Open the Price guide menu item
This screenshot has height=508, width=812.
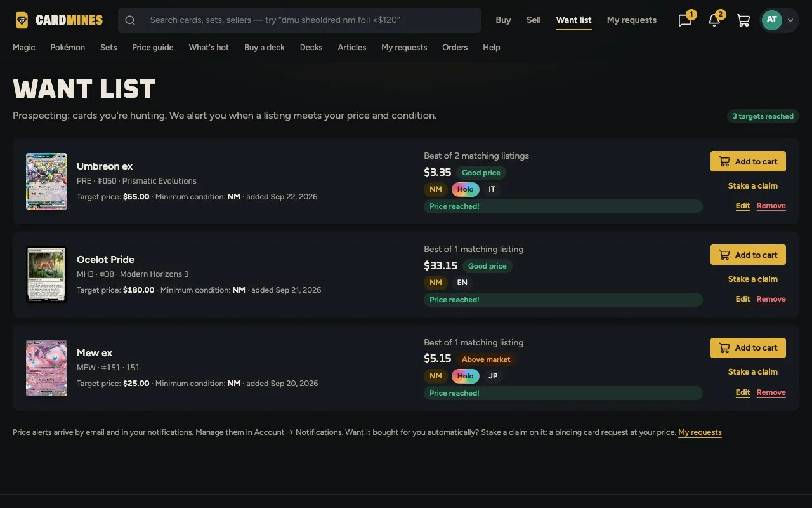tap(153, 48)
